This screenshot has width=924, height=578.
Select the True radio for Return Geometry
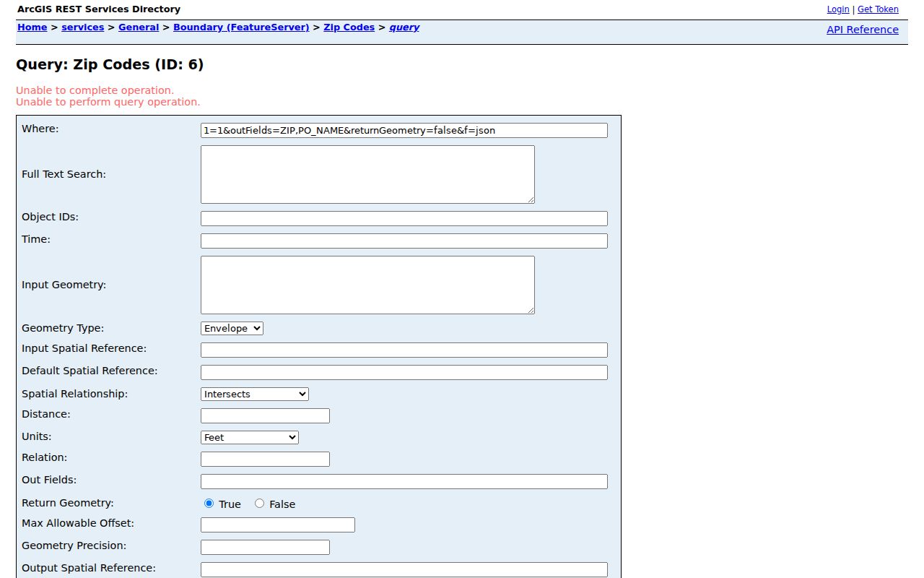click(x=209, y=504)
